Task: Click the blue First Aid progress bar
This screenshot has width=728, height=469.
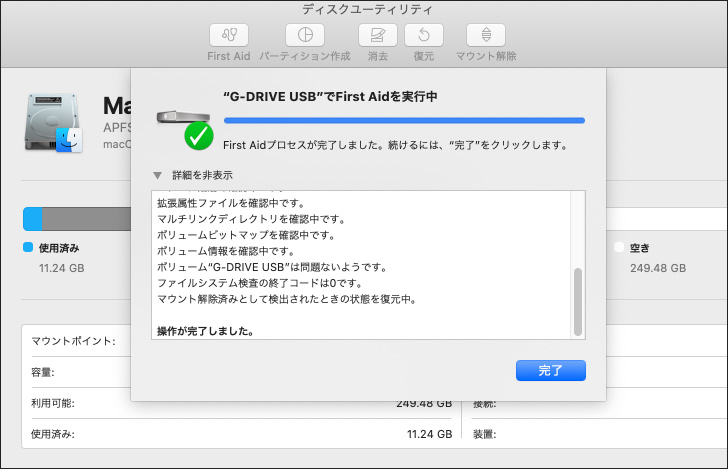Action: [x=404, y=121]
